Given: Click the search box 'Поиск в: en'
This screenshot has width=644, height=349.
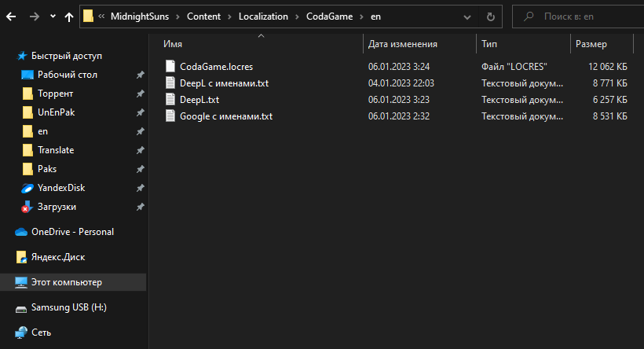Looking at the screenshot, I should [x=578, y=17].
